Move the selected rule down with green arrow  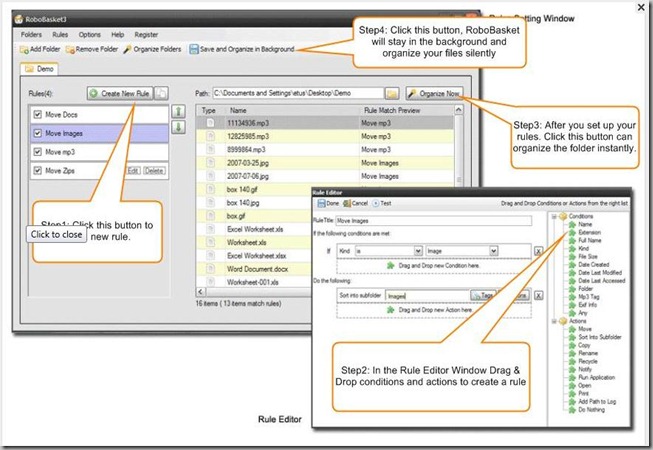pos(178,127)
